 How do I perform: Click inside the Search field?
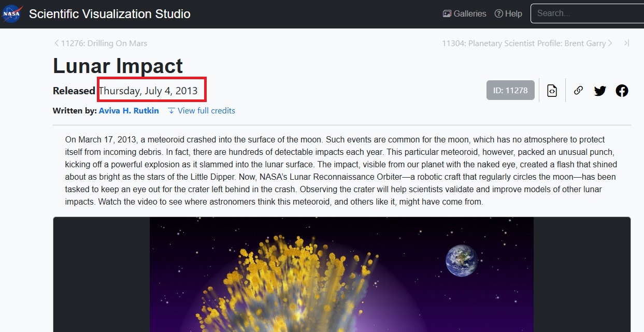click(585, 13)
